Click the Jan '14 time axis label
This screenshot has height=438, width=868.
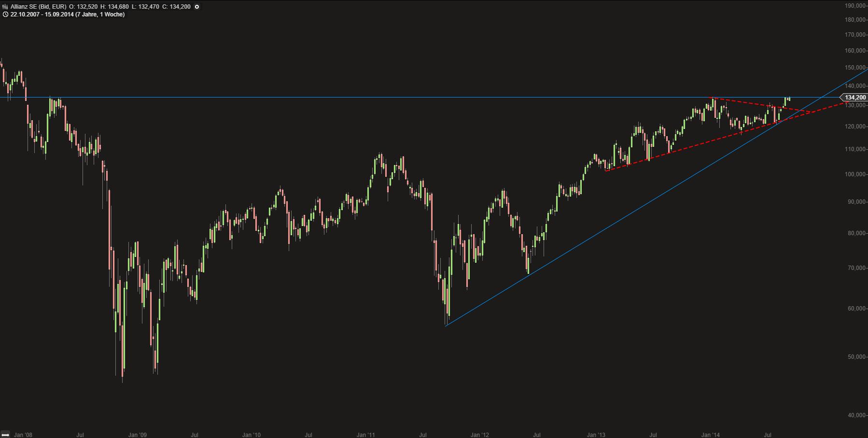coord(710,435)
